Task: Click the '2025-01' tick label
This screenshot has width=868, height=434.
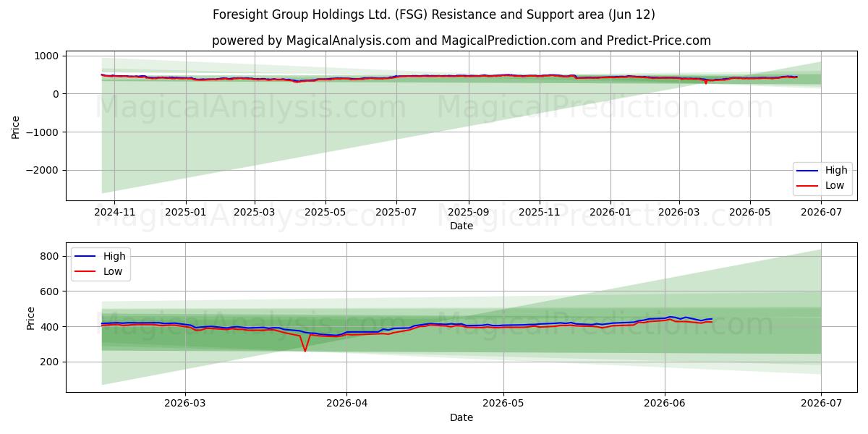Action: point(186,213)
